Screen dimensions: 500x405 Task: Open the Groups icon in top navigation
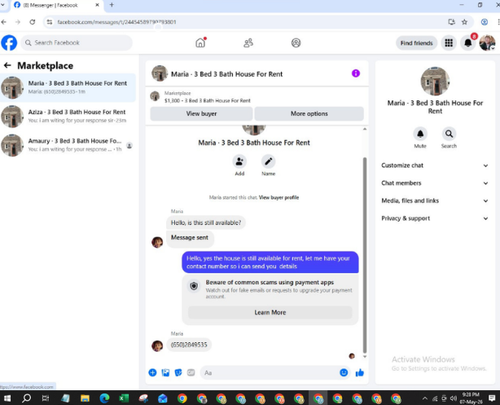coord(296,43)
